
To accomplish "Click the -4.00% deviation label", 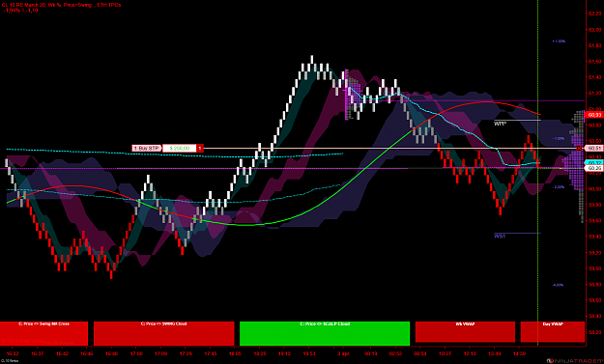I will (x=558, y=285).
